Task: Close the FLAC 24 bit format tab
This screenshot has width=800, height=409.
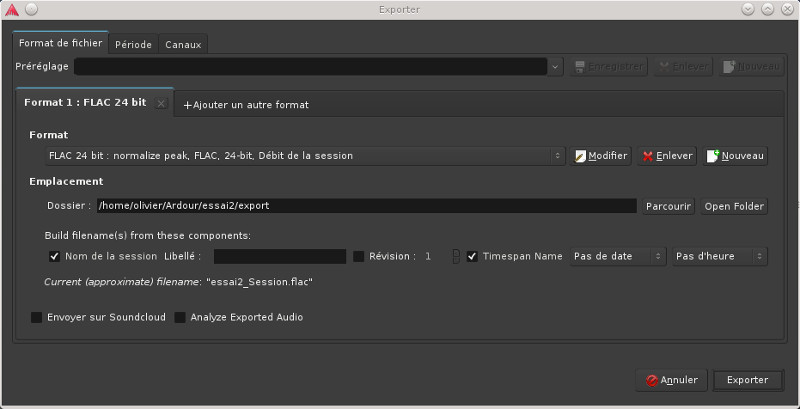Action: (x=162, y=103)
